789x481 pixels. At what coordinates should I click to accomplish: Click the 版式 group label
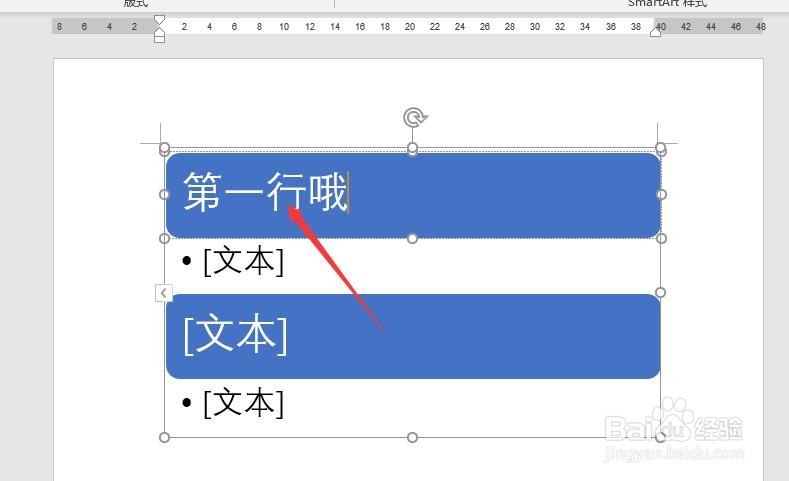click(x=136, y=4)
